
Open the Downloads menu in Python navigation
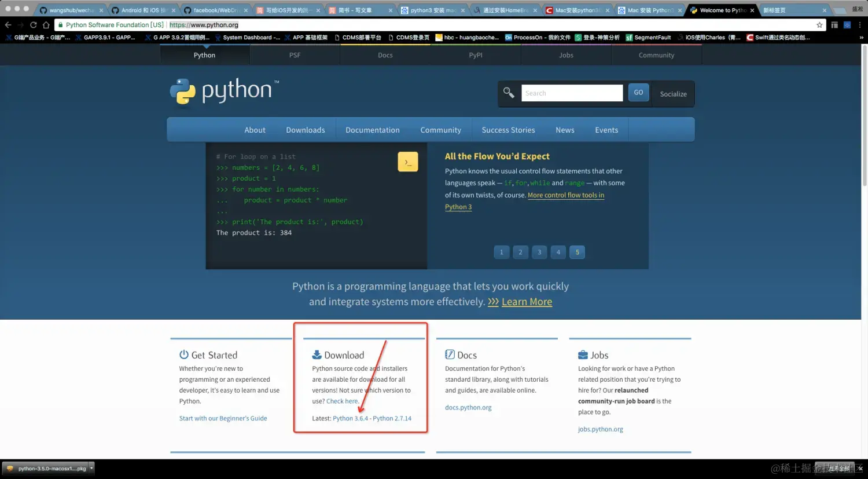pyautogui.click(x=305, y=129)
